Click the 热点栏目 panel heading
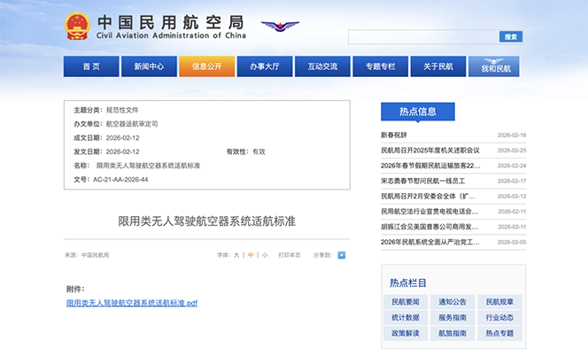The width and height of the screenshot is (588, 364). pyautogui.click(x=408, y=283)
